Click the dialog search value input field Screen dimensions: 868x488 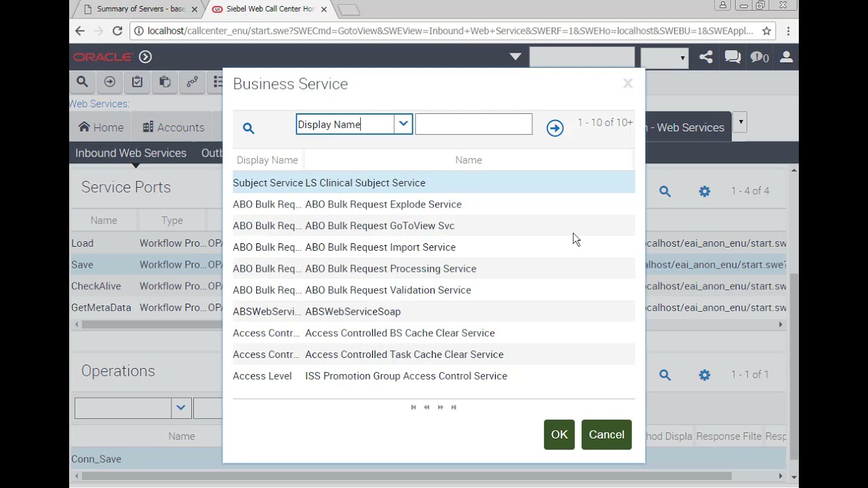coord(473,124)
